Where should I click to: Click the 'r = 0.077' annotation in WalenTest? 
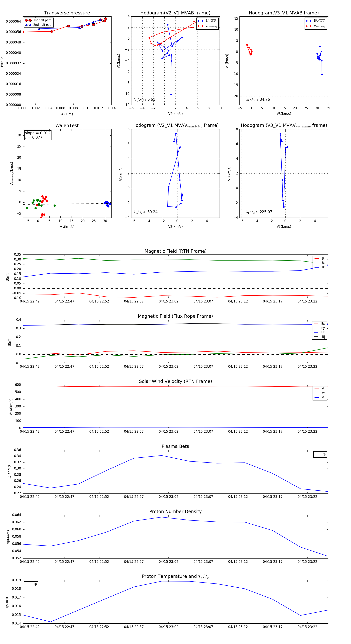pos(34,137)
